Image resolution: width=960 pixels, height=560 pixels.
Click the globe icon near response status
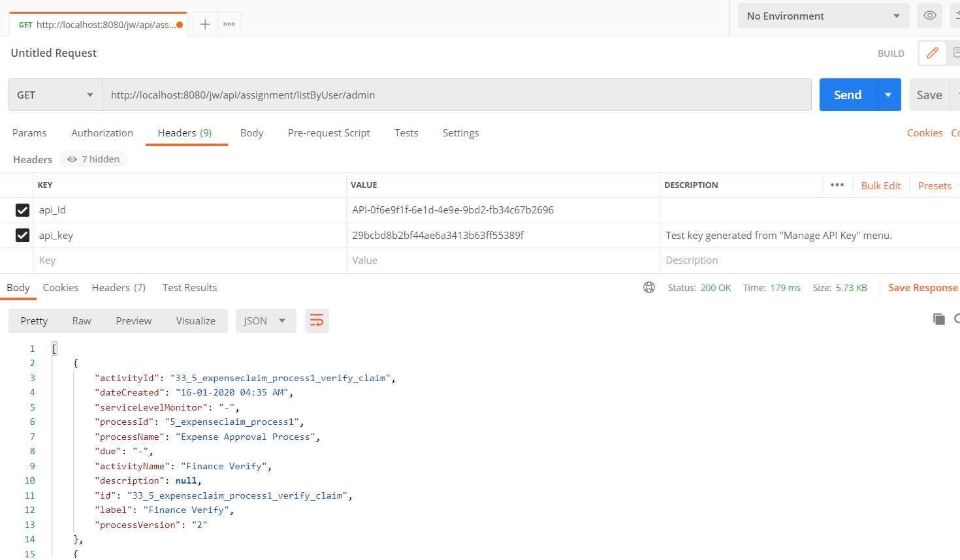648,287
